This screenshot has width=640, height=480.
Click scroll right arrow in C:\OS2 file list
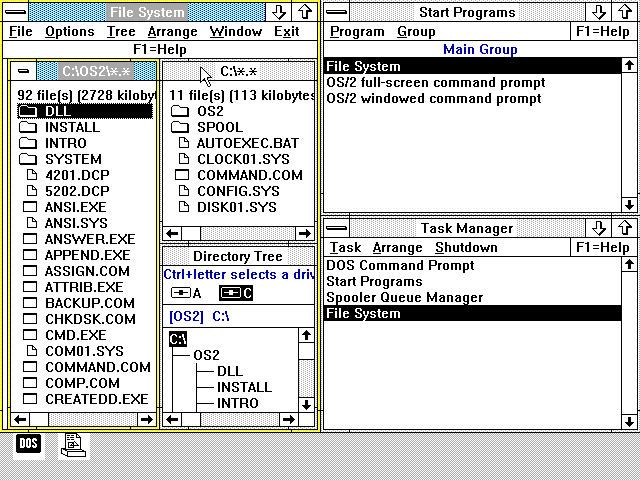147,419
